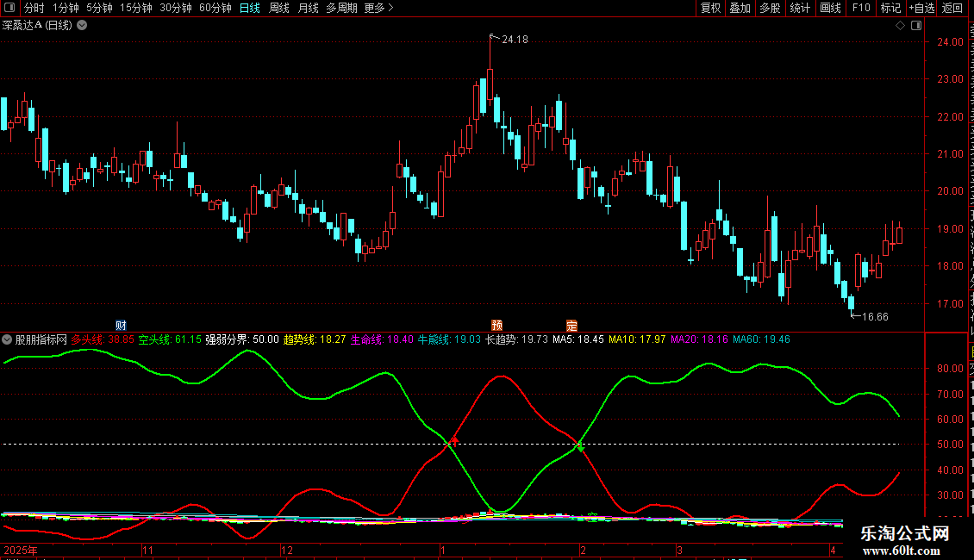
Task: Click the 叠加 overlay button
Action: tap(740, 8)
